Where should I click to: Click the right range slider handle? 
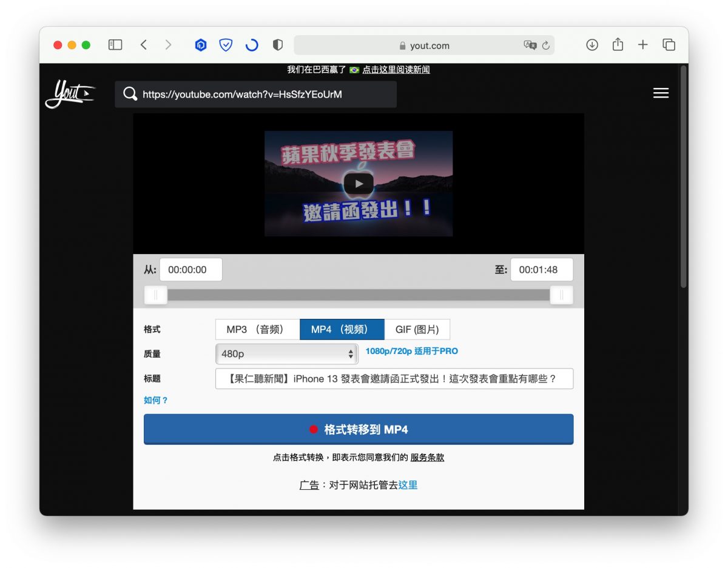point(562,295)
